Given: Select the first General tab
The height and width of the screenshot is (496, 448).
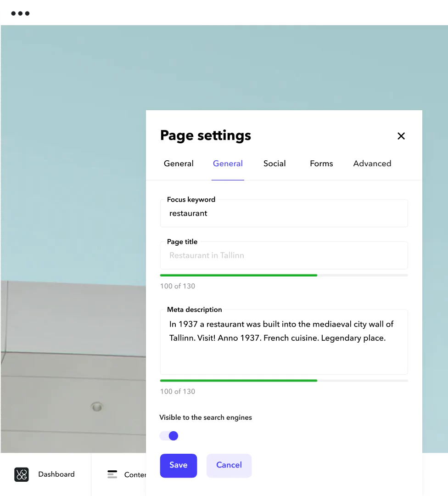Looking at the screenshot, I should point(179,163).
